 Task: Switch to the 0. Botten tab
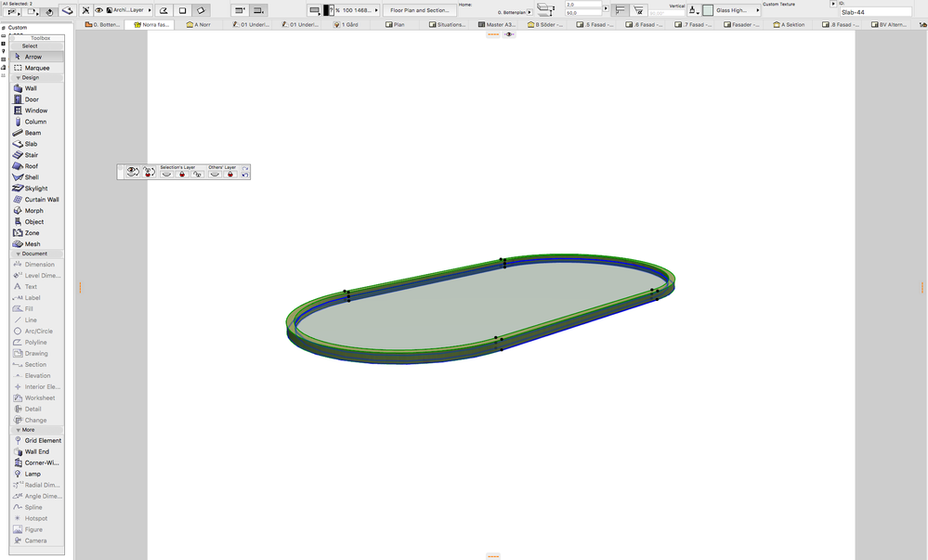102,25
